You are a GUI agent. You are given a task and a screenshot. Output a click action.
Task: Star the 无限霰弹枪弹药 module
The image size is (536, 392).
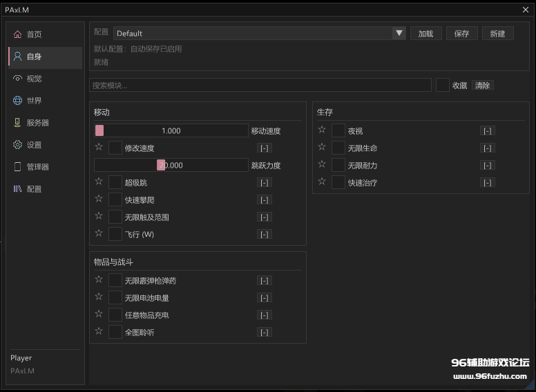coord(99,280)
